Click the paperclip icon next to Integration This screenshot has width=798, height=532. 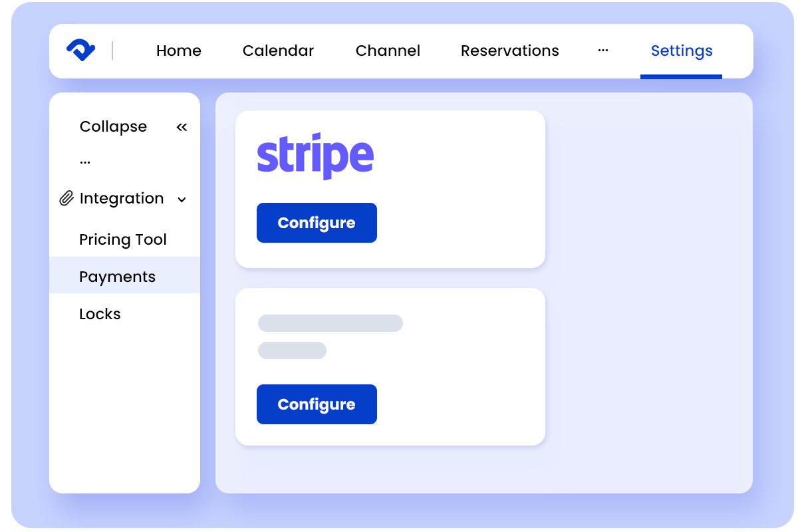click(66, 199)
